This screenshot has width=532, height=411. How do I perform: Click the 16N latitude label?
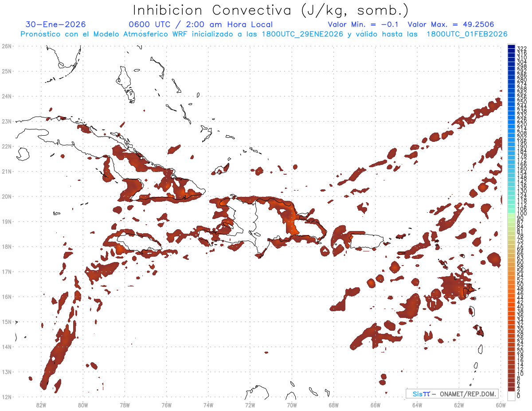[6, 297]
